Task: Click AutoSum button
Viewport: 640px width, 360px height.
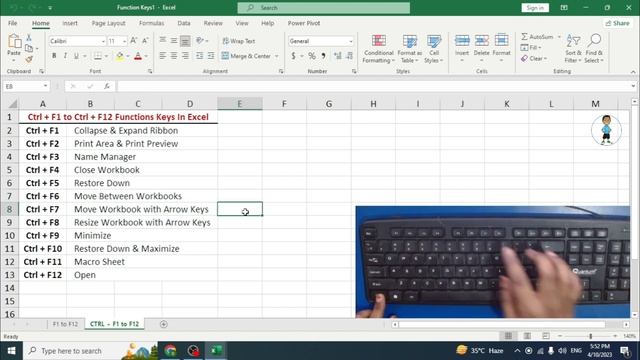Action: (x=538, y=37)
